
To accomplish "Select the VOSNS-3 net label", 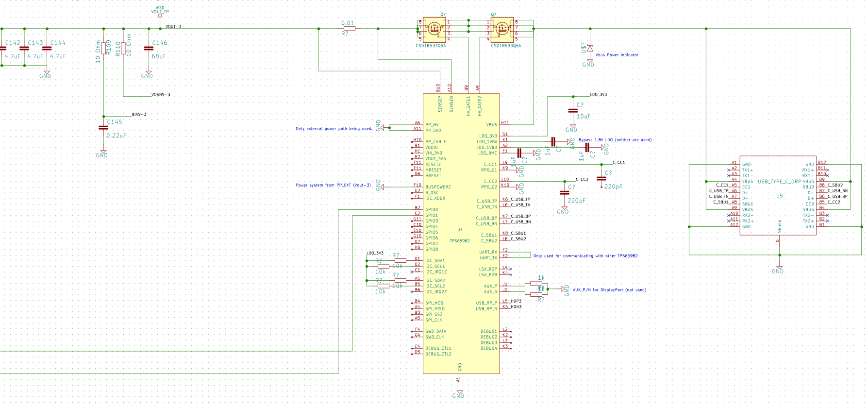I will tap(161, 95).
